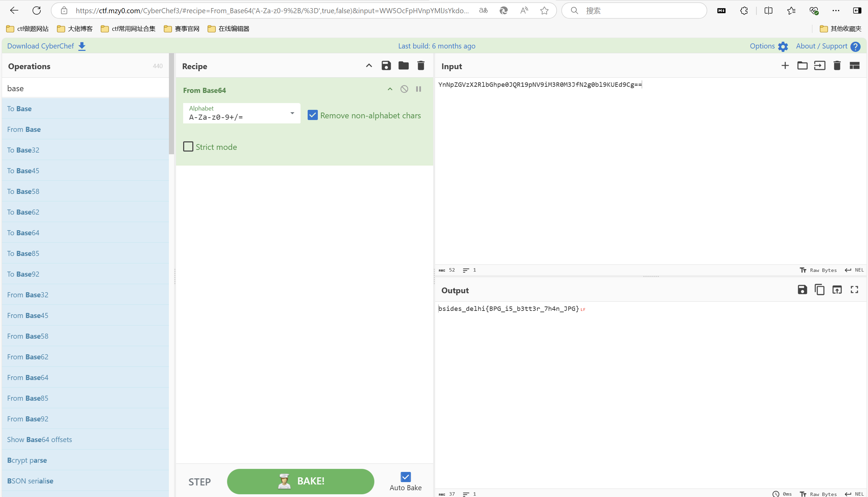Click the decoded flag output text
868x497 pixels.
coord(509,309)
